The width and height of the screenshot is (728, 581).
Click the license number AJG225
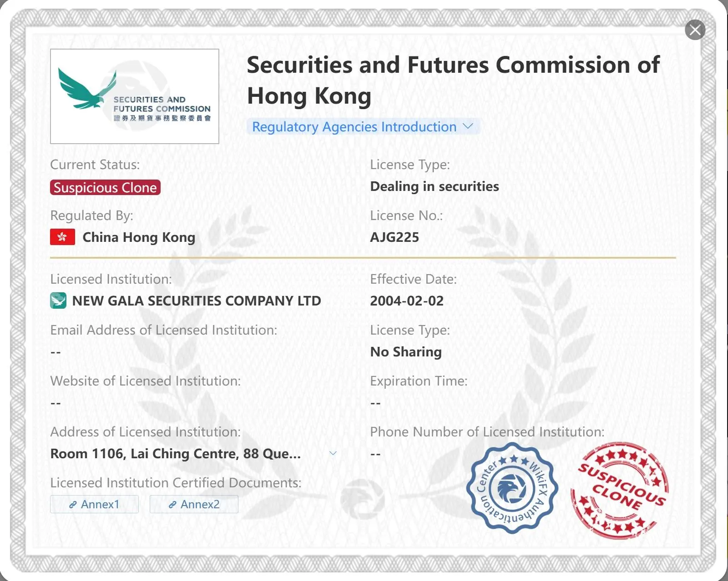pyautogui.click(x=394, y=237)
